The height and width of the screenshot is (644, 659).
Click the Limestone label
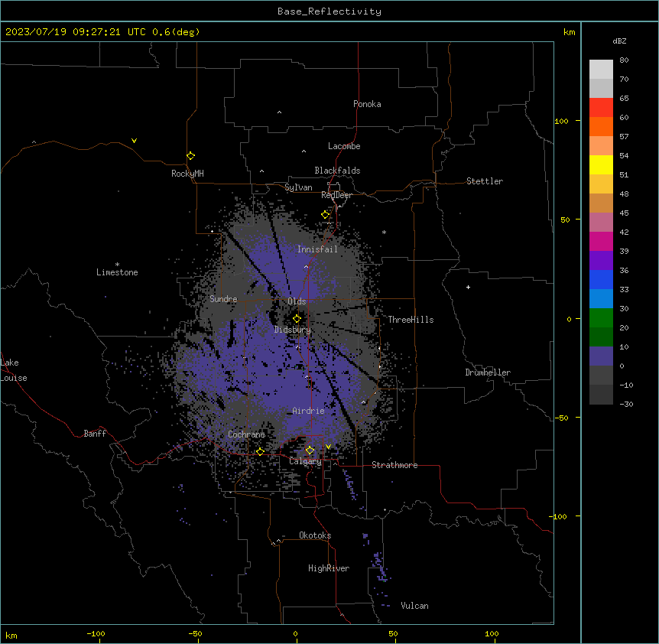point(117,272)
